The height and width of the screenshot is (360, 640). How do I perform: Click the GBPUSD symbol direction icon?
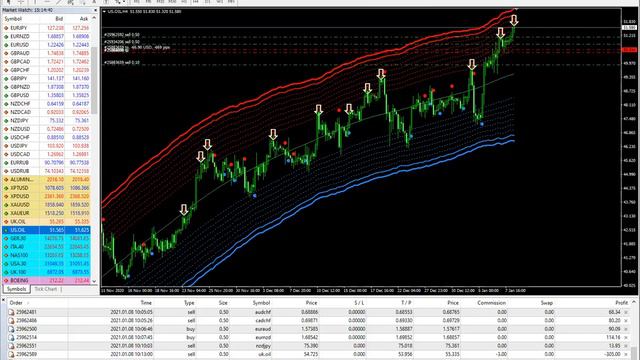tap(6, 96)
